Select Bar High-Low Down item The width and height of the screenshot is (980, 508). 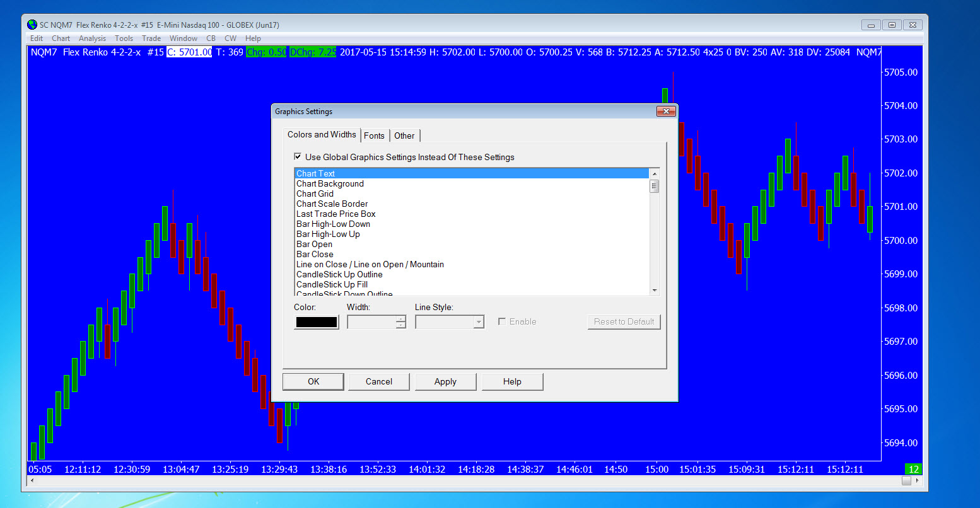(x=472, y=224)
